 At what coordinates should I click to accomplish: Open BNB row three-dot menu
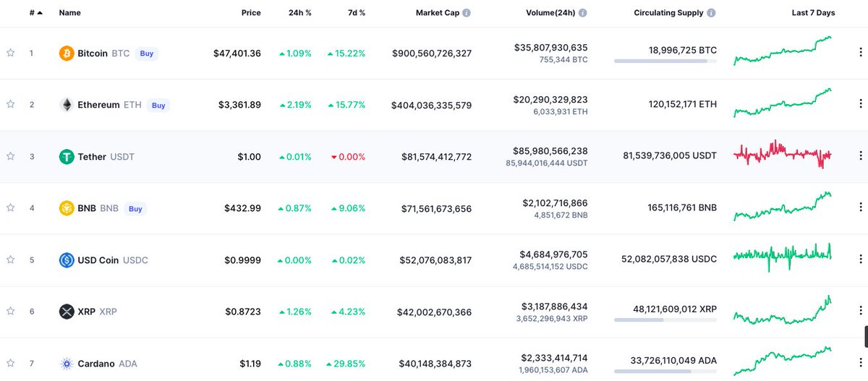coord(860,207)
